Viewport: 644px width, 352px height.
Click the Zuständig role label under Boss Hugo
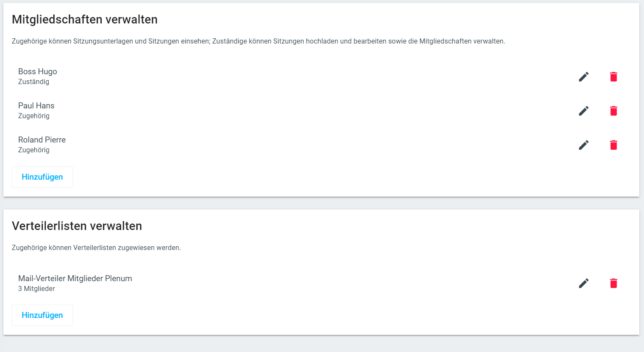[34, 82]
